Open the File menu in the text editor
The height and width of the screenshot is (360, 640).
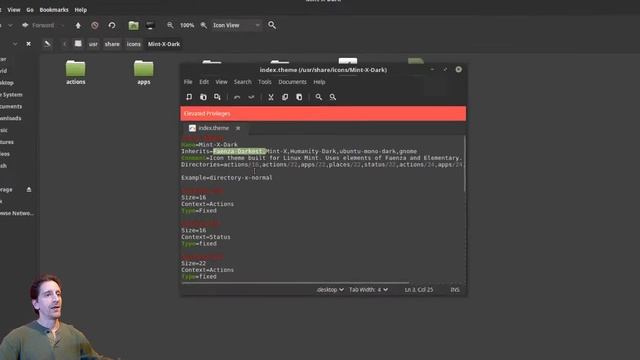pos(188,82)
